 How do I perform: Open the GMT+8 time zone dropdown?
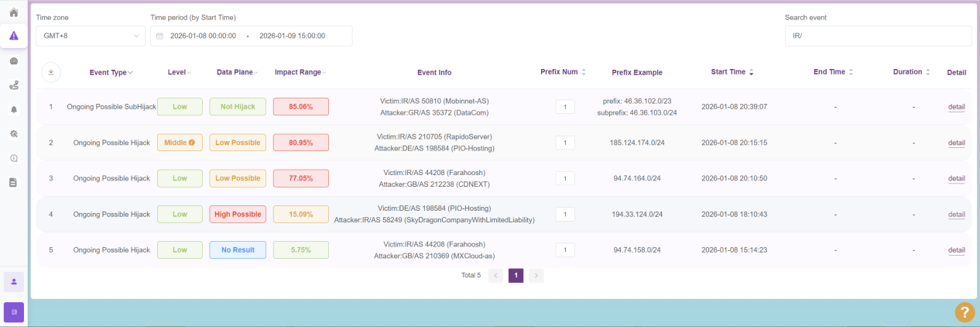coord(90,36)
